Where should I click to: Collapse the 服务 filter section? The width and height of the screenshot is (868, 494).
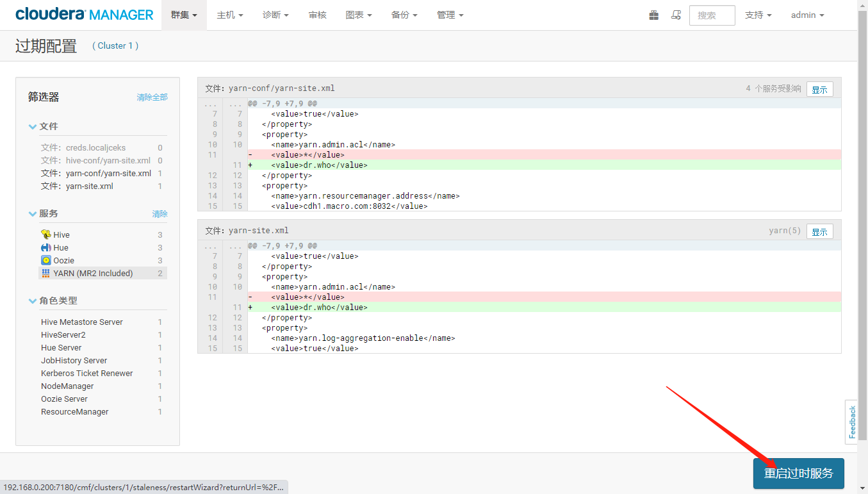tap(43, 213)
